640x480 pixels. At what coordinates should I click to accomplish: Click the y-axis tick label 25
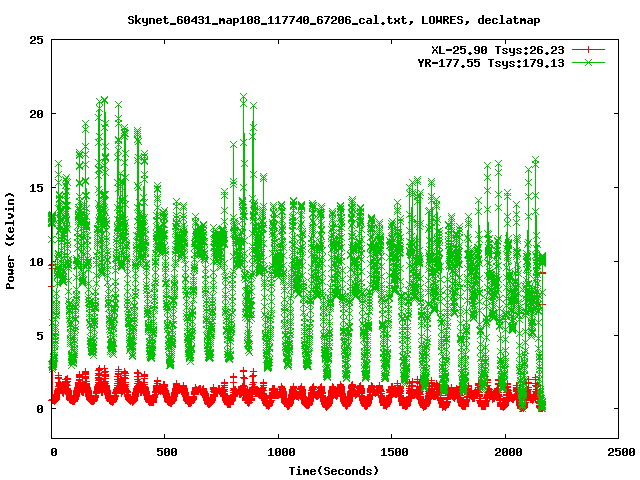[x=36, y=40]
